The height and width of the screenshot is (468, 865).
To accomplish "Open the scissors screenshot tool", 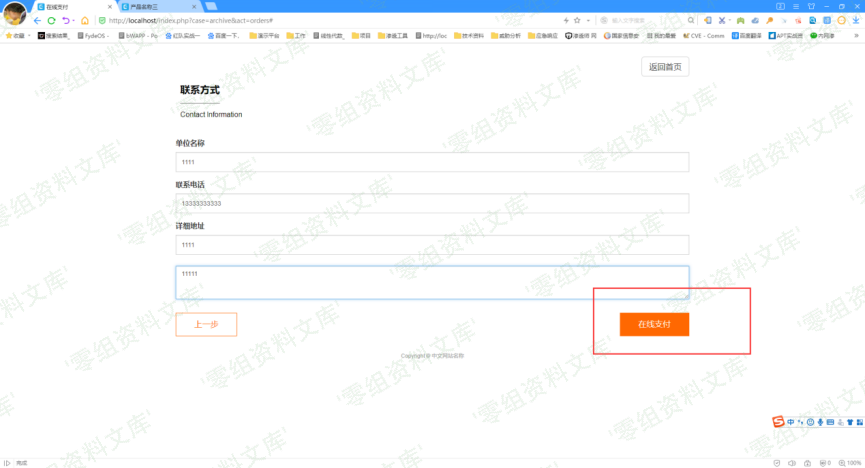I will click(721, 20).
